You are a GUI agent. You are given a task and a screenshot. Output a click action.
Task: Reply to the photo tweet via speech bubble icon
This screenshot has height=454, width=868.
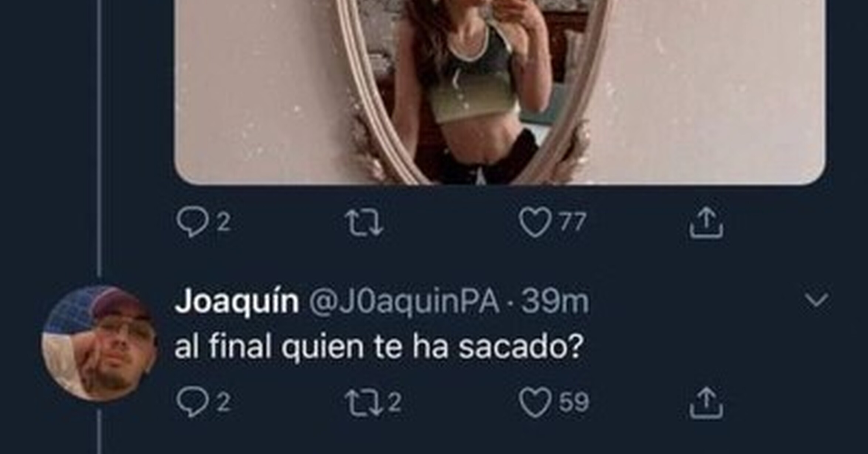(192, 222)
